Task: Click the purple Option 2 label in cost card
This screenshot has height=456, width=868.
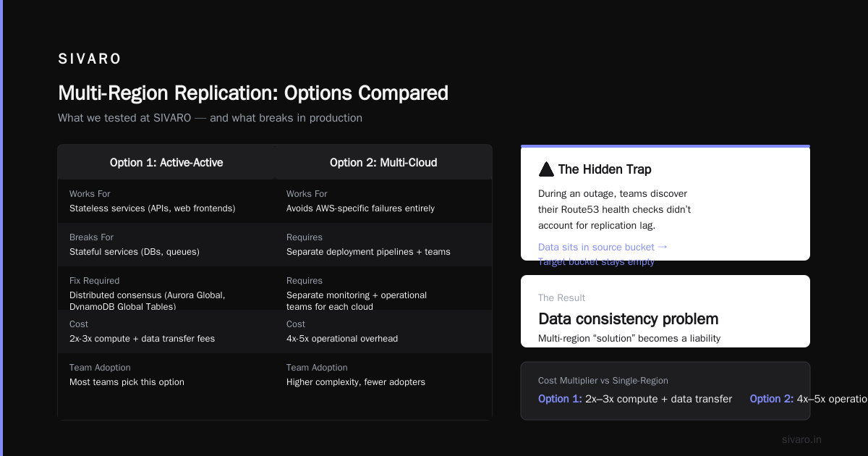Action: click(772, 399)
